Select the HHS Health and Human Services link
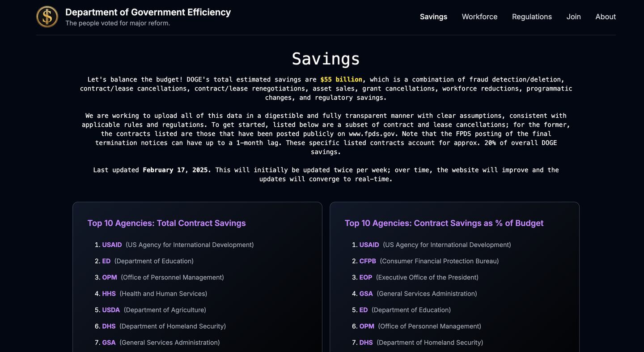 coord(109,293)
